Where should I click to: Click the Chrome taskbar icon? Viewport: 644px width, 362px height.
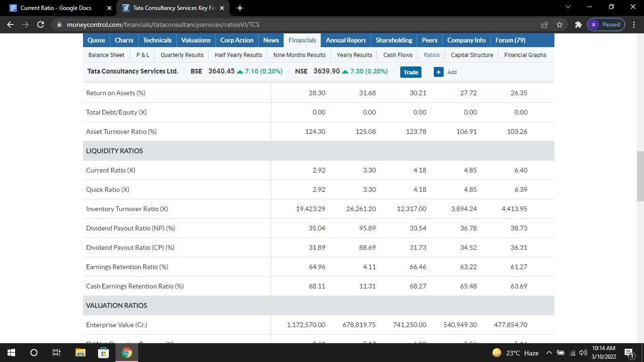pyautogui.click(x=126, y=353)
